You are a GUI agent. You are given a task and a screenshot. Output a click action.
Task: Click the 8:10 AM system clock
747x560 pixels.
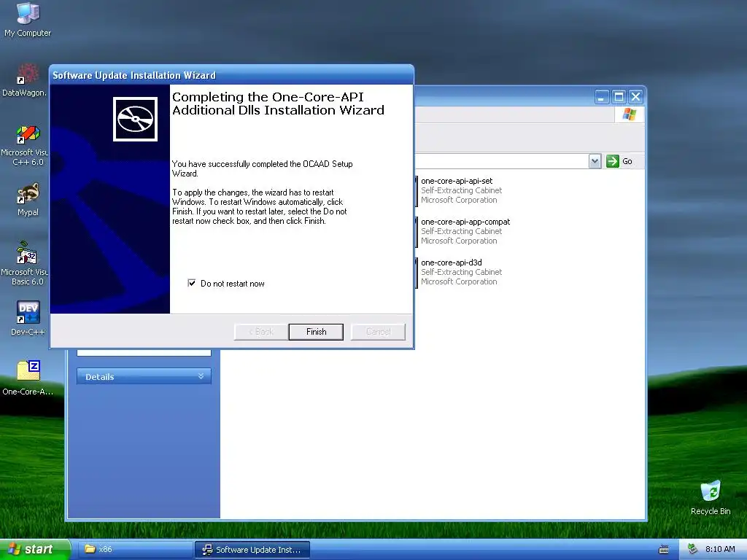pyautogui.click(x=720, y=550)
